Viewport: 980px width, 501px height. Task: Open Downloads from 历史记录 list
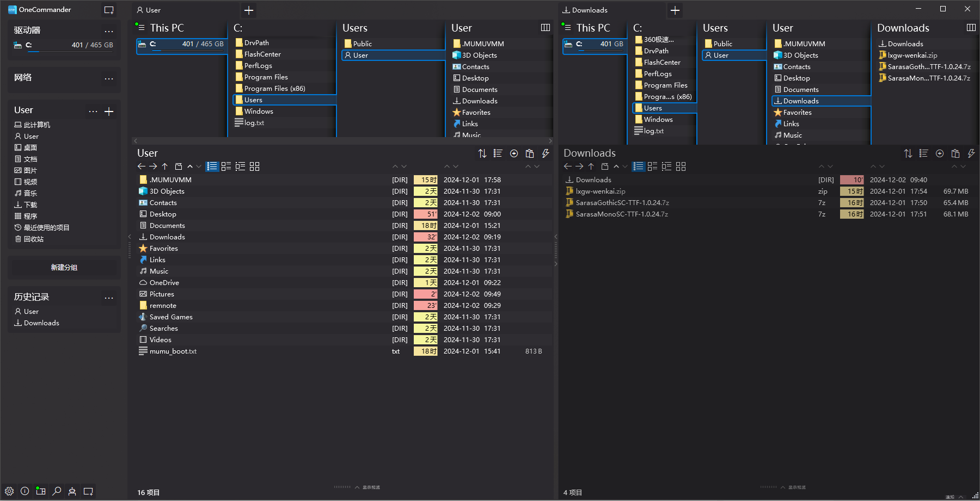[x=36, y=323]
